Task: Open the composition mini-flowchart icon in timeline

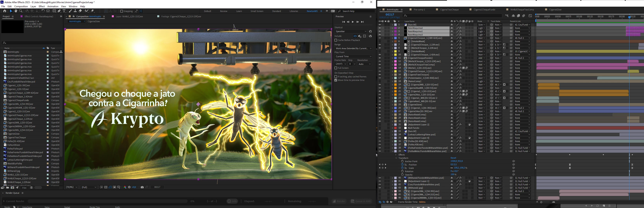Action: [507, 16]
